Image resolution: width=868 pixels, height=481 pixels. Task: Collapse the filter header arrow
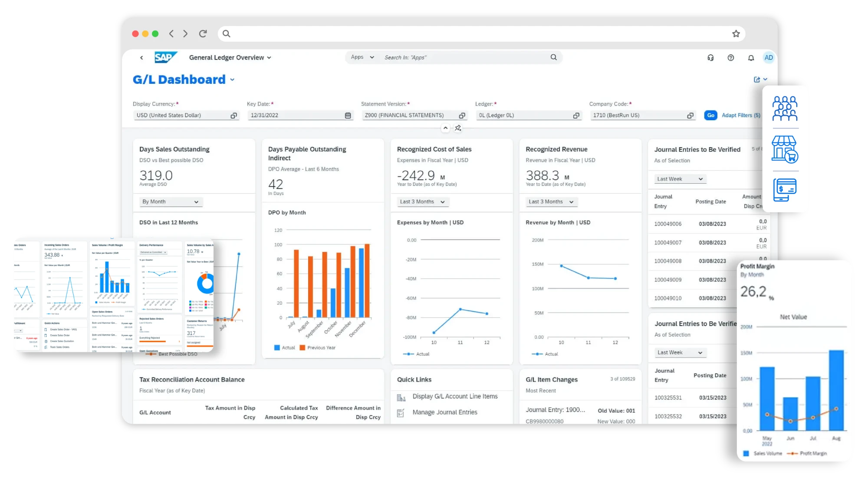click(x=445, y=128)
